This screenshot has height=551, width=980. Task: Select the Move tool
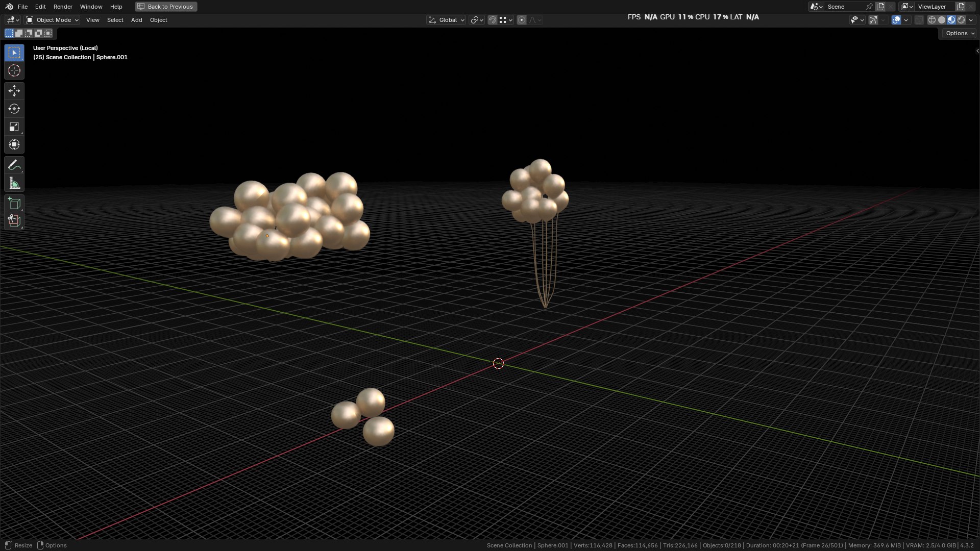tap(14, 91)
